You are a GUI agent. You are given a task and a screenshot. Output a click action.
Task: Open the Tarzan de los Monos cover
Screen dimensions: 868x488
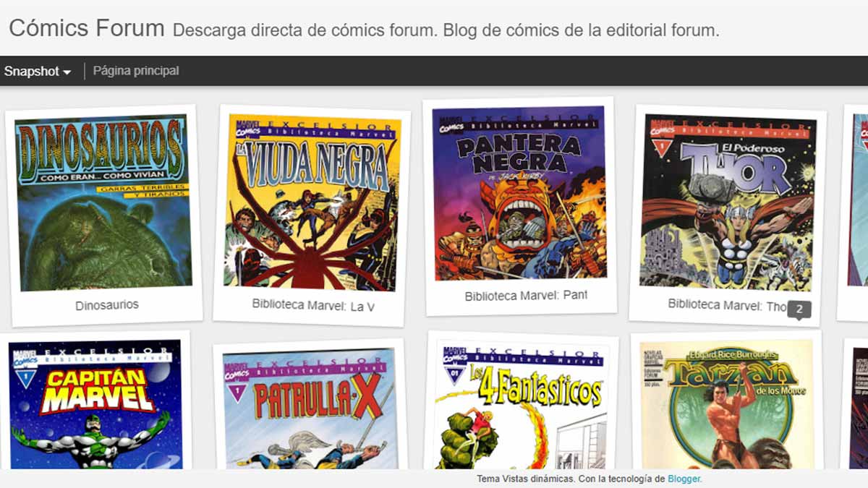[726, 406]
